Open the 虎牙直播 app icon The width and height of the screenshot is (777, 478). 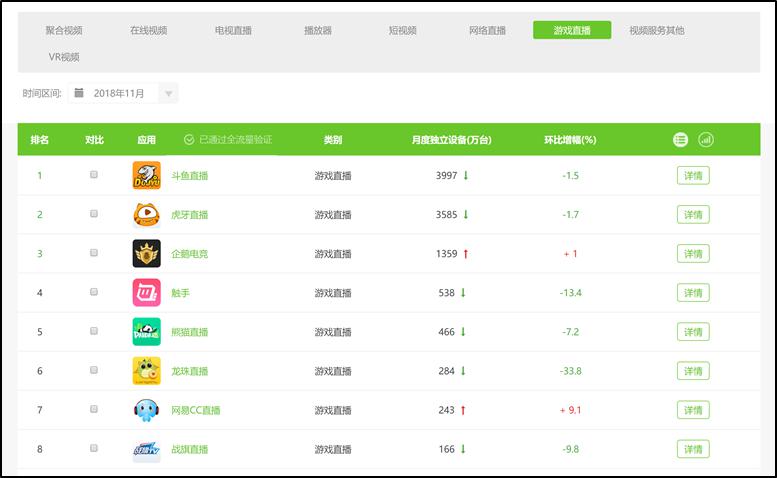(x=147, y=214)
